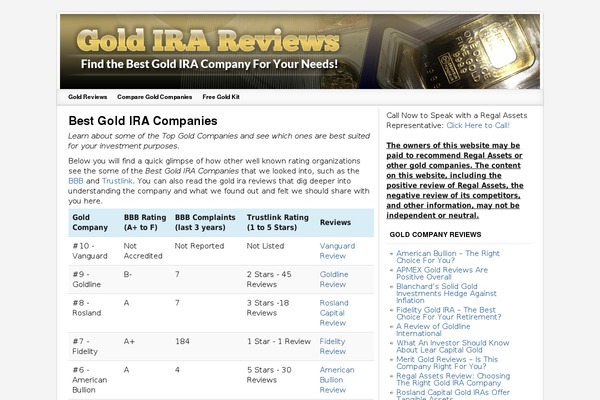Open the Free Gold Kit menu item
Viewport: 600px width, 400px height.
[x=221, y=97]
